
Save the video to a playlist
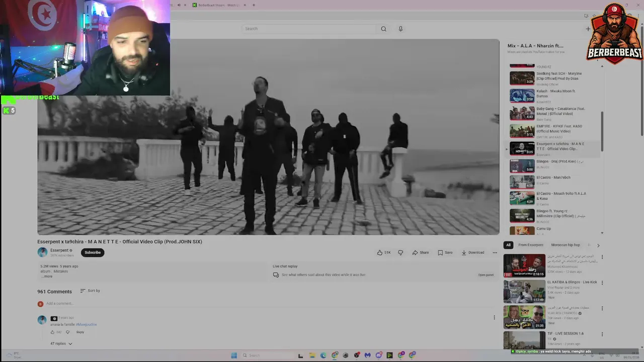coord(445,252)
